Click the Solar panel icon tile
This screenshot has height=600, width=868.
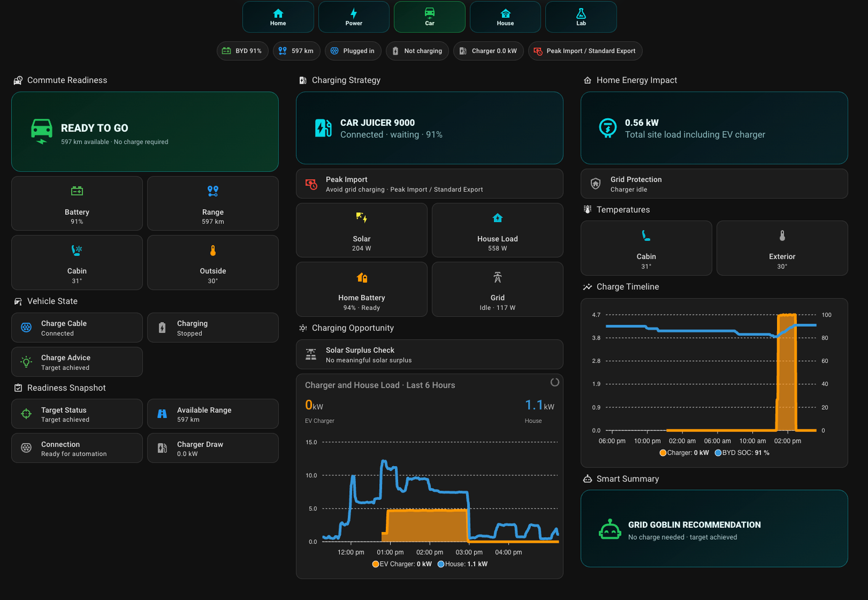(x=362, y=218)
